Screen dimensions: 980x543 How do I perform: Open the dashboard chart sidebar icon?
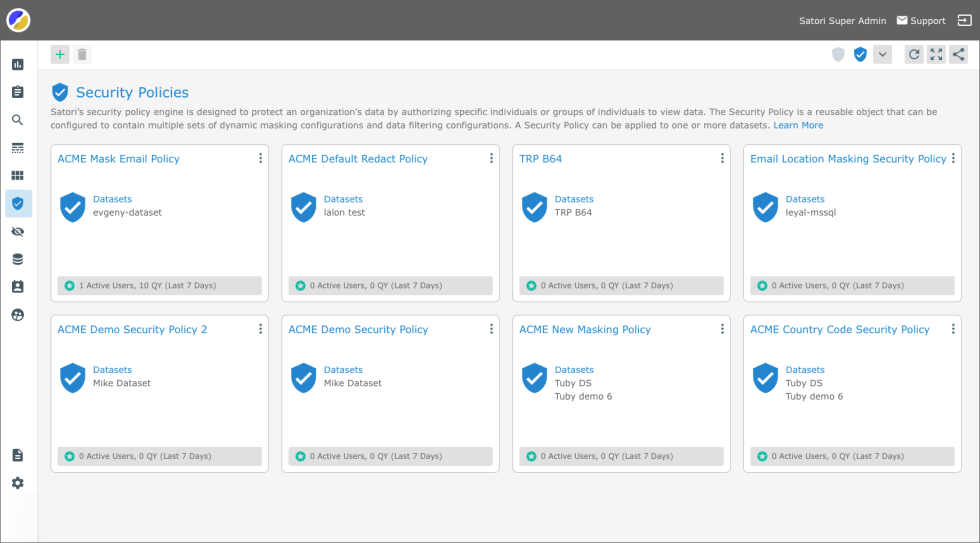(x=18, y=64)
